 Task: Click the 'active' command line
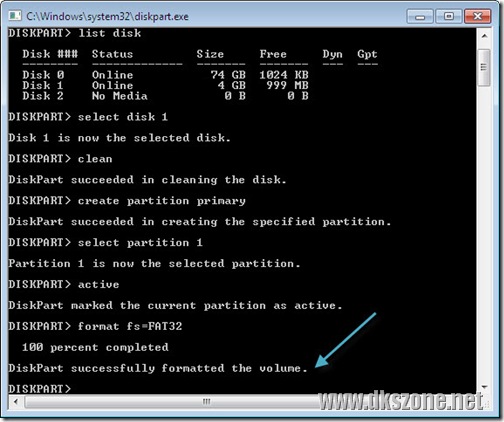64,284
